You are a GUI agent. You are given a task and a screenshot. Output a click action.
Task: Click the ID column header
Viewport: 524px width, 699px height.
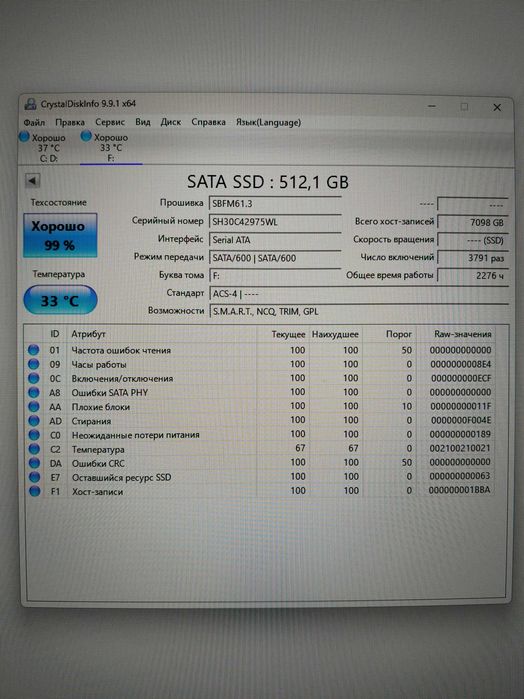click(x=54, y=334)
